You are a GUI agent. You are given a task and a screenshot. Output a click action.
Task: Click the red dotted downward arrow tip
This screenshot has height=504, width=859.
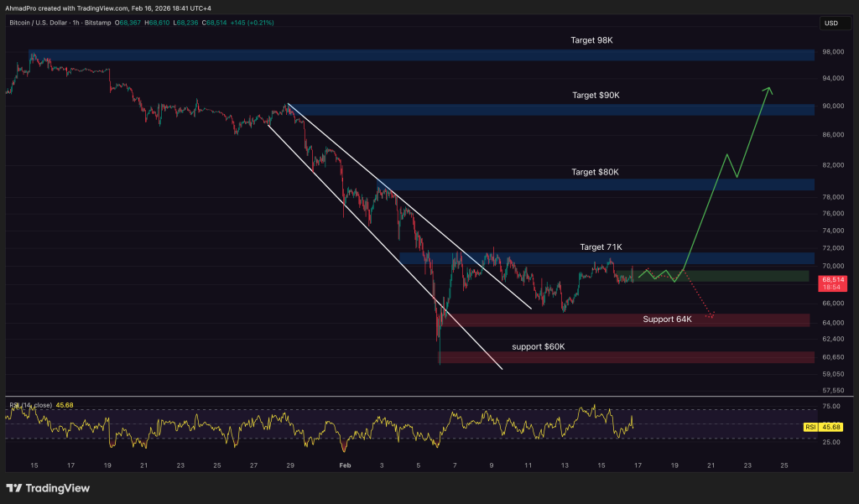[x=711, y=317]
